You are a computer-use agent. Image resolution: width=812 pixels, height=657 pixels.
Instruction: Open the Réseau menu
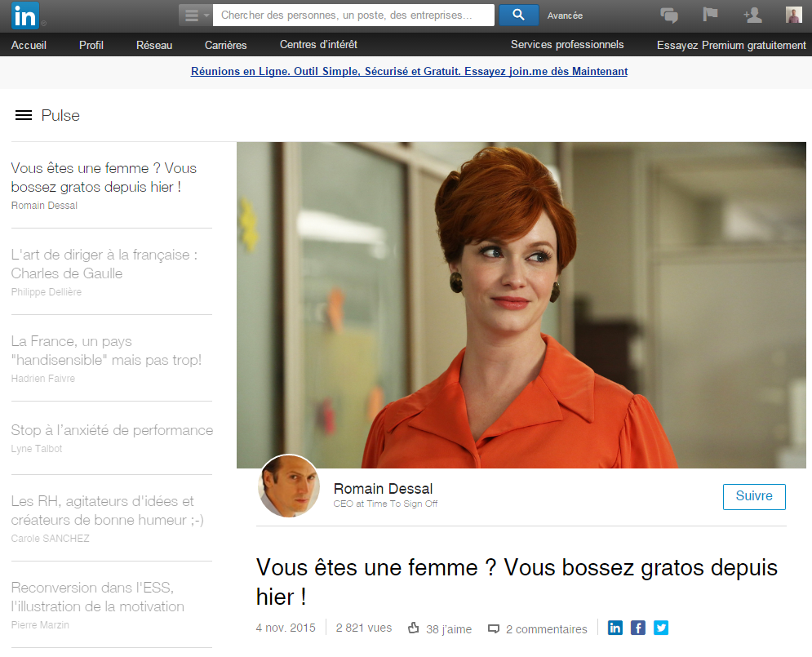(x=154, y=45)
